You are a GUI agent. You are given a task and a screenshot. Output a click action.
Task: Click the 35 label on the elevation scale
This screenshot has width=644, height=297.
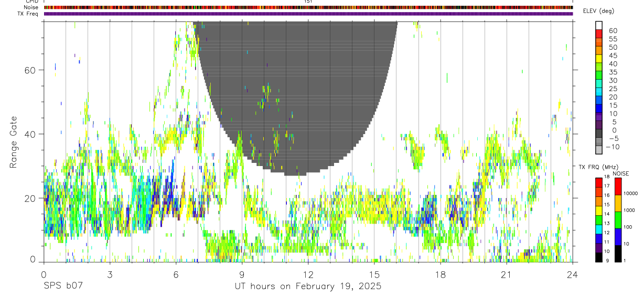[x=613, y=72]
